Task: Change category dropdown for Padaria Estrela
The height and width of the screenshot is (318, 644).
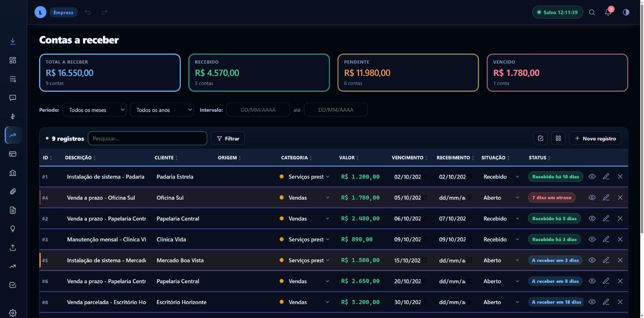Action: coord(309,177)
